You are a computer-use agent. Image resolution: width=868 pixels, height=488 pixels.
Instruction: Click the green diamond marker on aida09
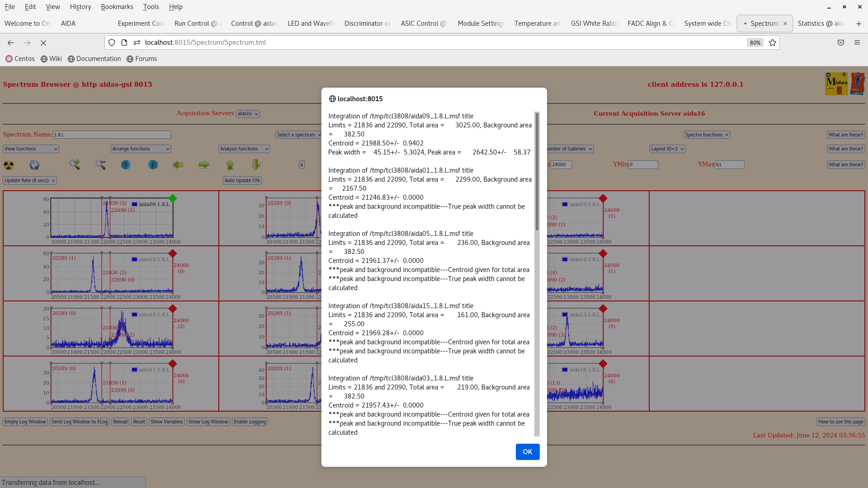tap(173, 198)
